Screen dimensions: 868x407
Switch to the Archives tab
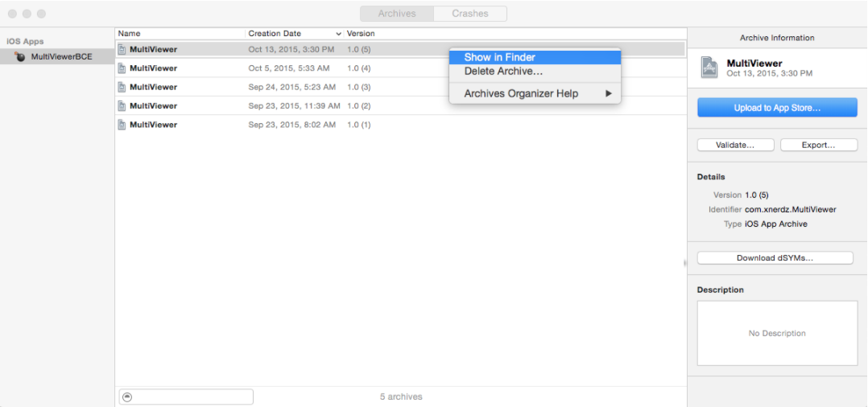(397, 13)
